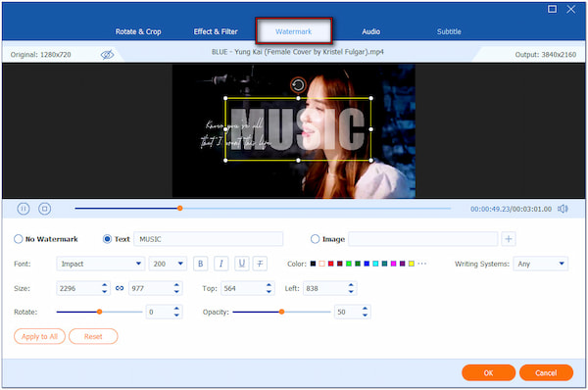The height and width of the screenshot is (390, 588).
Task: Pick the cyan color swatch
Action: click(375, 264)
